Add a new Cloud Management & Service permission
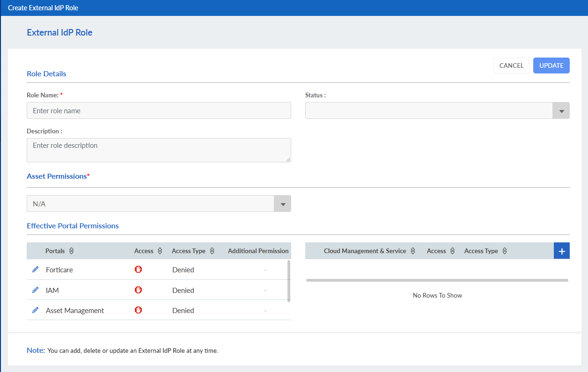588x372 pixels. coord(561,251)
